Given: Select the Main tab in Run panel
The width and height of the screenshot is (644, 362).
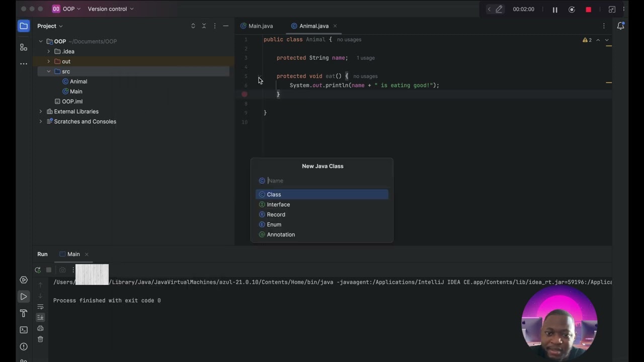Looking at the screenshot, I should (x=69, y=254).
